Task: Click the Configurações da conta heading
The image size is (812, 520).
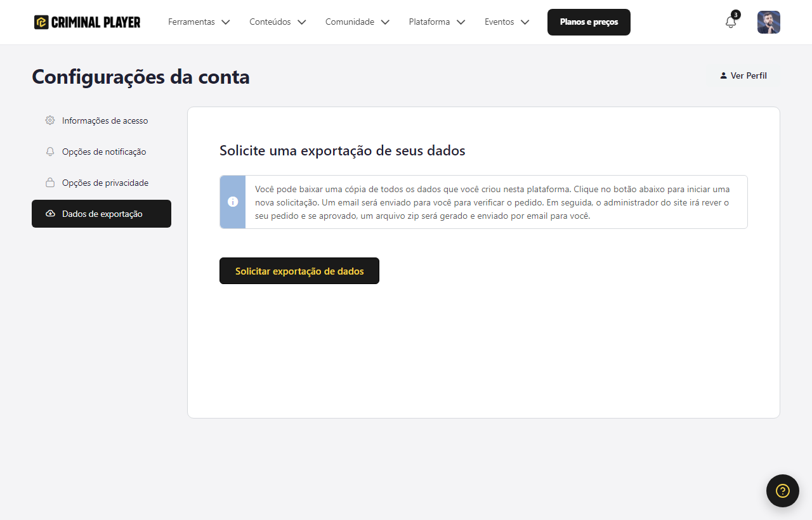Action: [141, 77]
